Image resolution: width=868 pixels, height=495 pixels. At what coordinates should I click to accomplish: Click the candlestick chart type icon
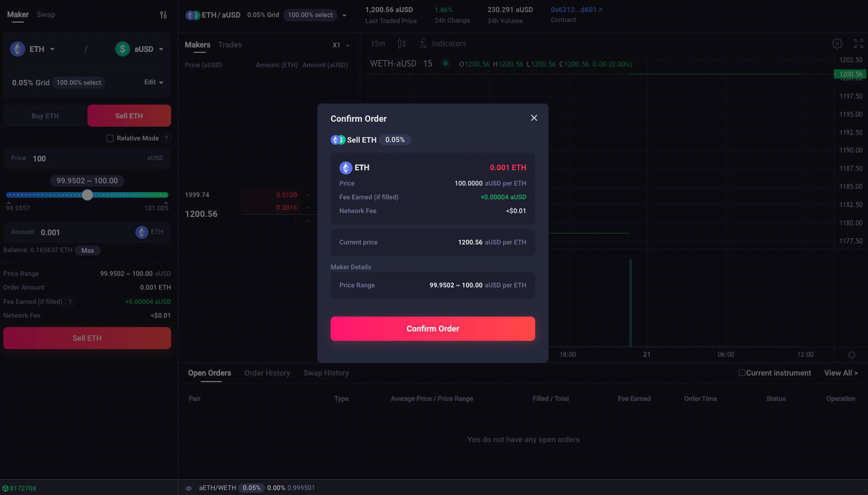(x=402, y=43)
